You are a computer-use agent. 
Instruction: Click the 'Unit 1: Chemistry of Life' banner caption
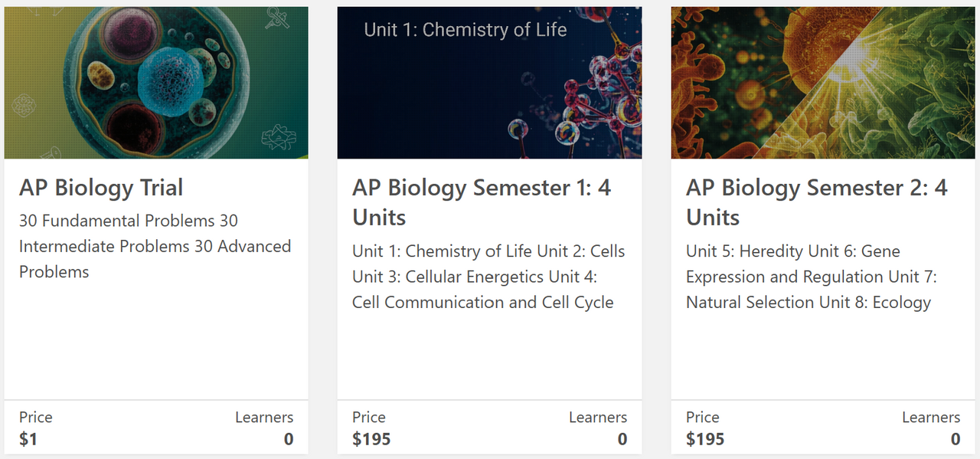coord(465,30)
